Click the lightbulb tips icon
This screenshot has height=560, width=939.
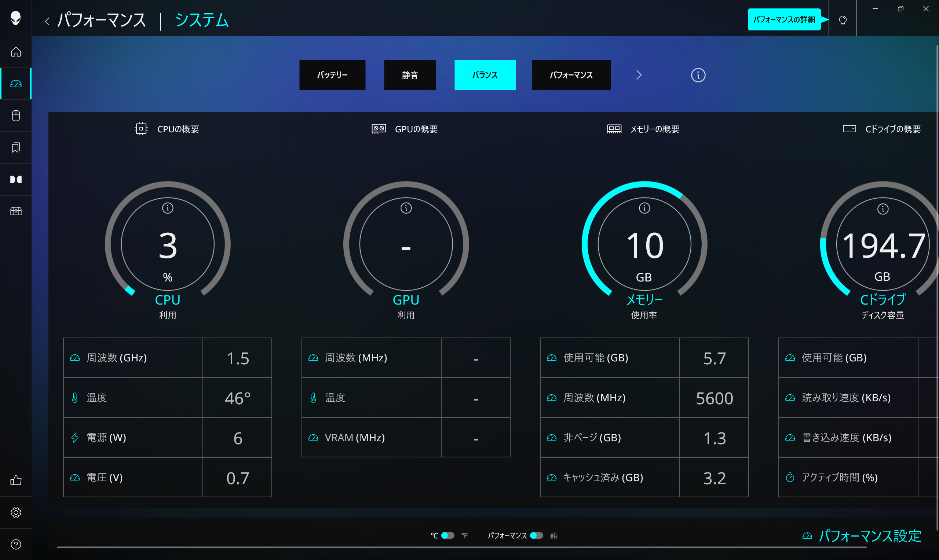click(x=843, y=20)
